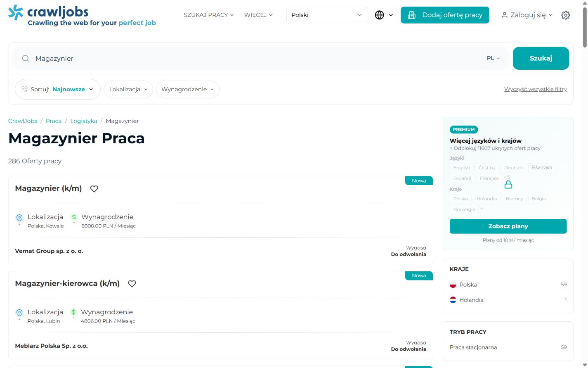Expand the Lokalizacja filter dropdown

[x=128, y=89]
